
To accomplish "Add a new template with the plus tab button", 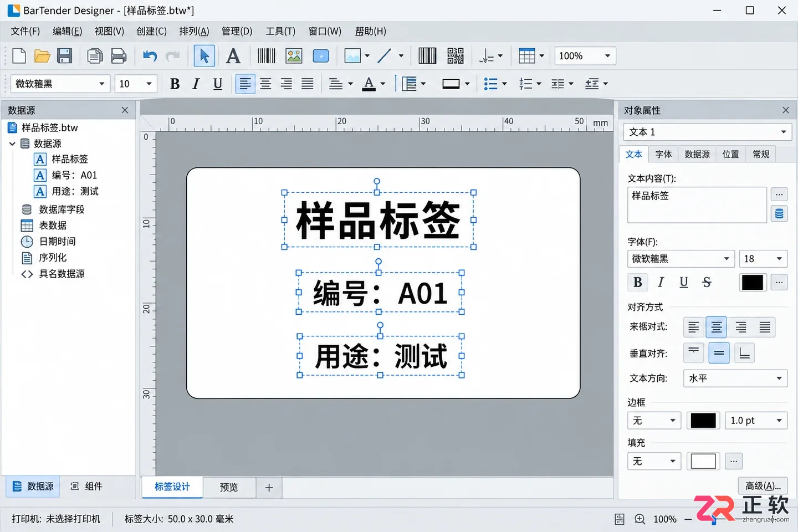I will coord(269,488).
